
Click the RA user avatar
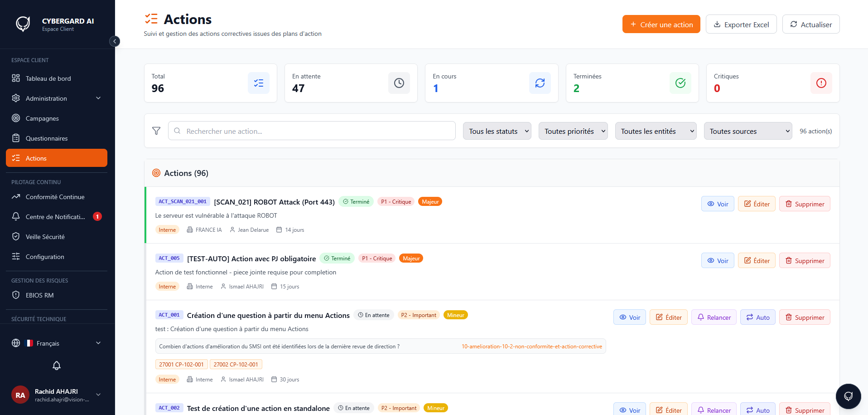[x=20, y=395]
